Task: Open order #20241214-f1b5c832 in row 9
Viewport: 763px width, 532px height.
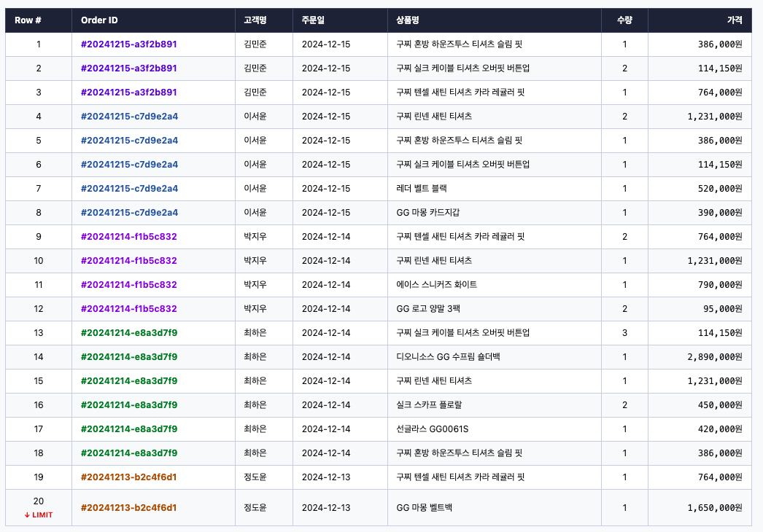Action: pyautogui.click(x=128, y=237)
